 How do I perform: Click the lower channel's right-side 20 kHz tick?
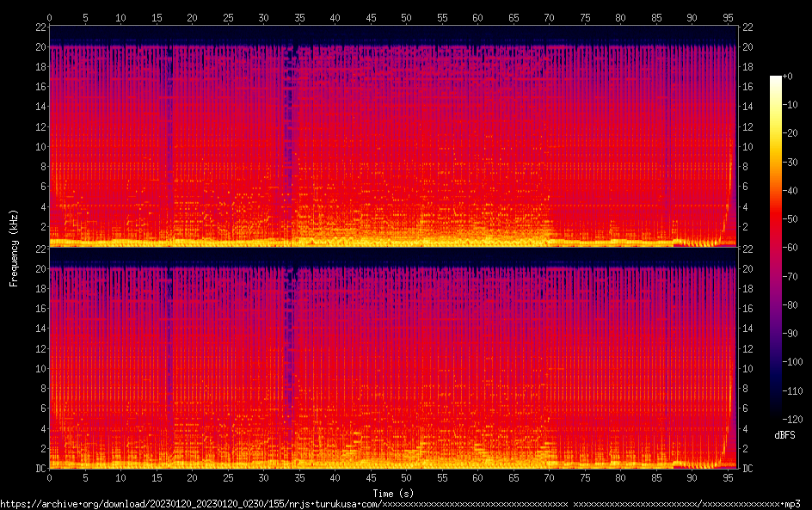point(748,268)
